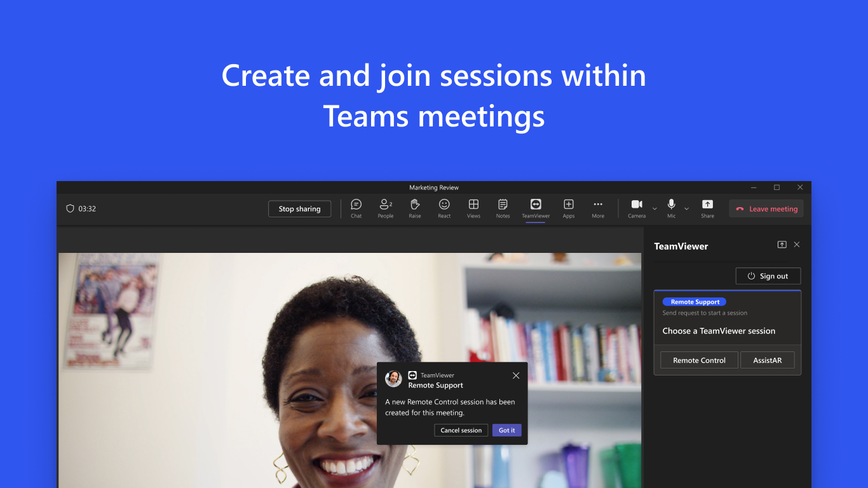Click 'Send request to start a session' text
The image size is (868, 488).
(x=705, y=313)
